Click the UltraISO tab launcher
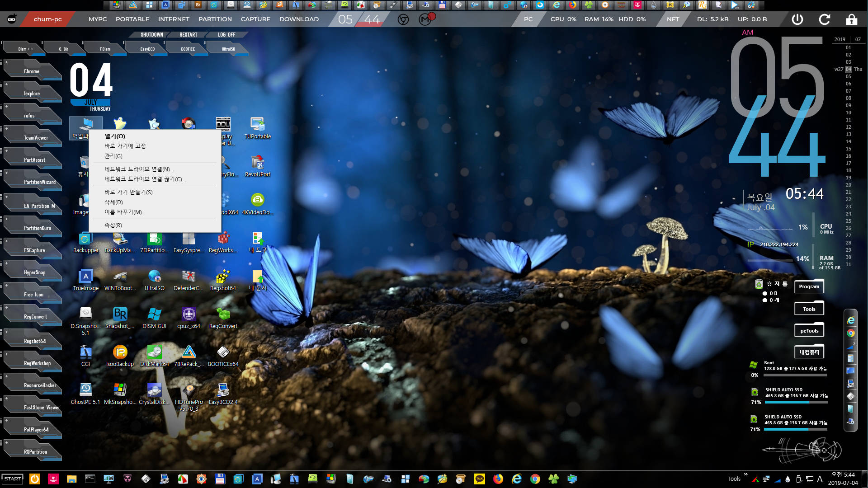868x488 pixels. (x=228, y=49)
